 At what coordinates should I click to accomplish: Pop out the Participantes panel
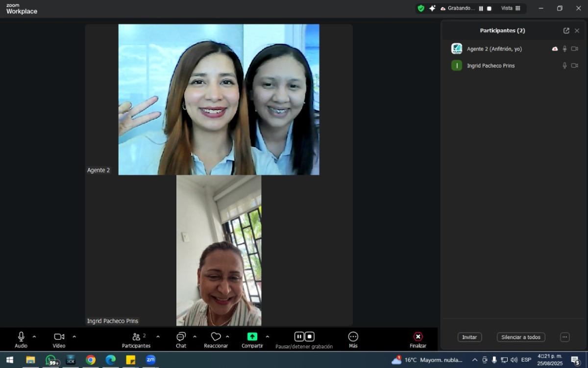pos(566,30)
